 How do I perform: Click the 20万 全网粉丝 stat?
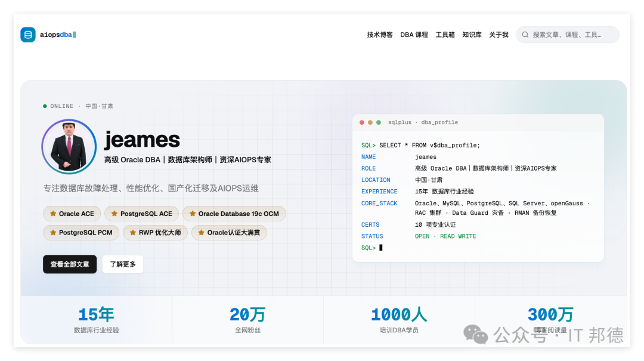coord(247,320)
